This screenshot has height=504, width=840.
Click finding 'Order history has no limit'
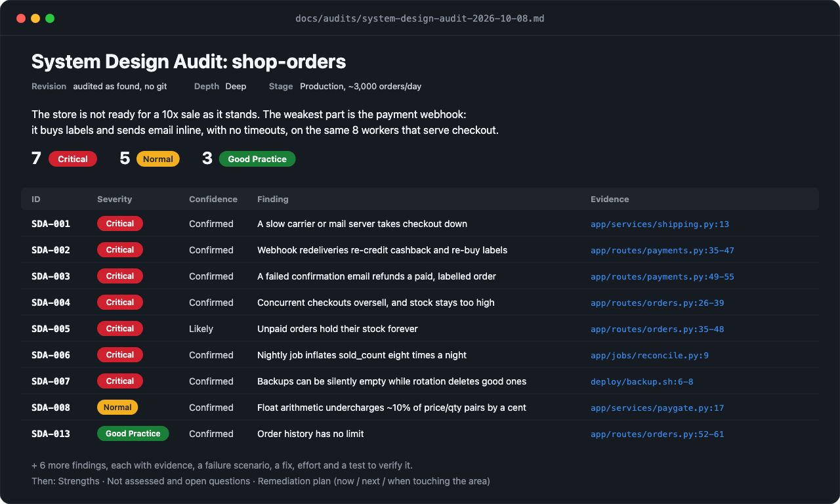(x=310, y=434)
